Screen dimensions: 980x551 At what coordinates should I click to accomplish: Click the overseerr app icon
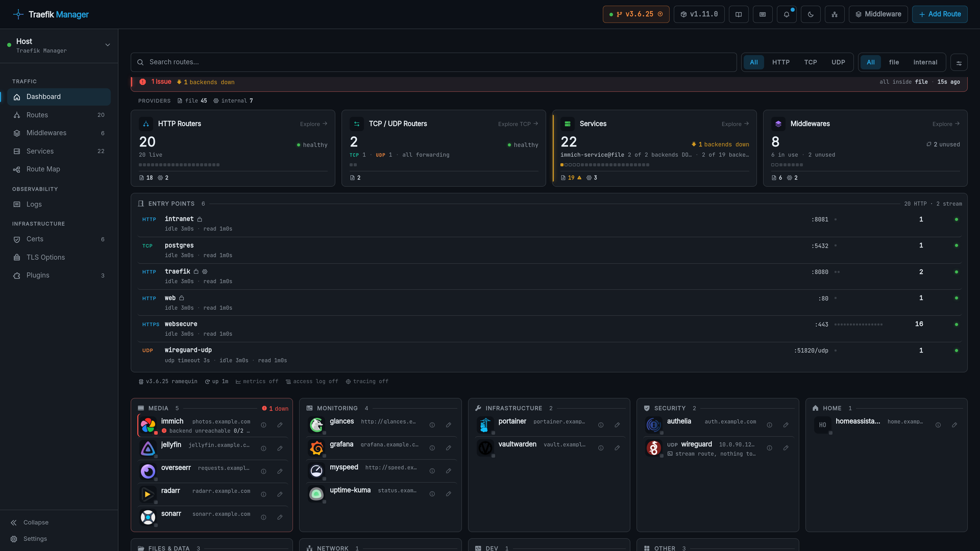[x=148, y=471]
